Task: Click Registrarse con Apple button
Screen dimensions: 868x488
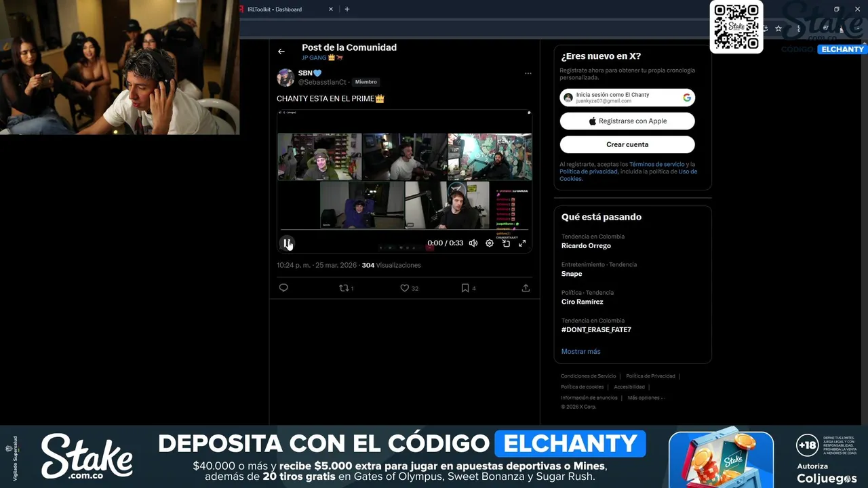Action: pos(627,121)
